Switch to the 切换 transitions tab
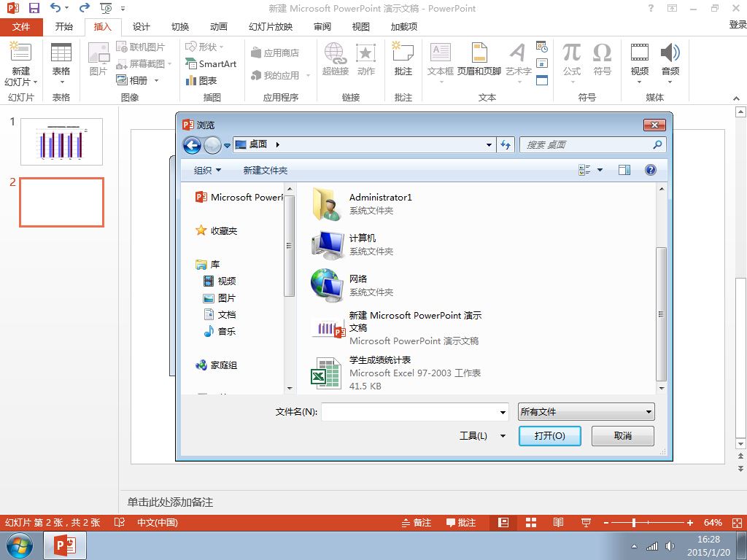 [x=180, y=27]
